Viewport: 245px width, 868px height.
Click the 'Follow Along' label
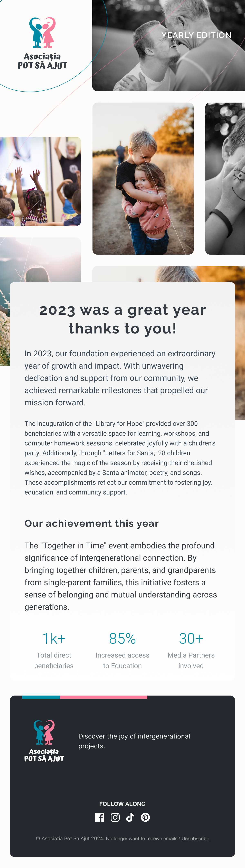click(x=122, y=804)
